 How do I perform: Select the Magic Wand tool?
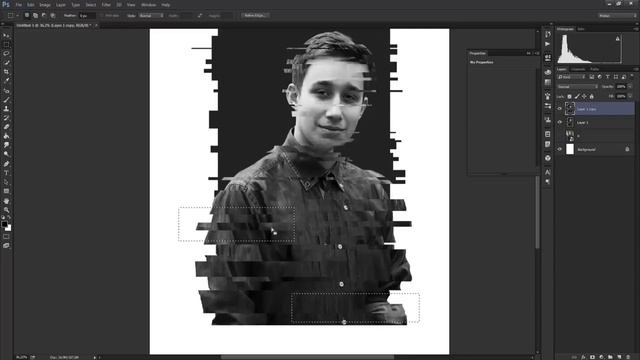[6, 62]
